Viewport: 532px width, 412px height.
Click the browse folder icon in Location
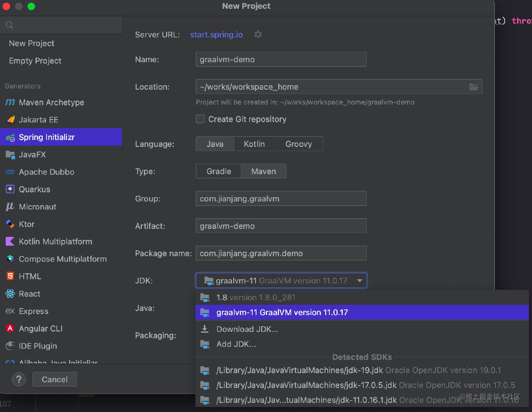pos(474,87)
